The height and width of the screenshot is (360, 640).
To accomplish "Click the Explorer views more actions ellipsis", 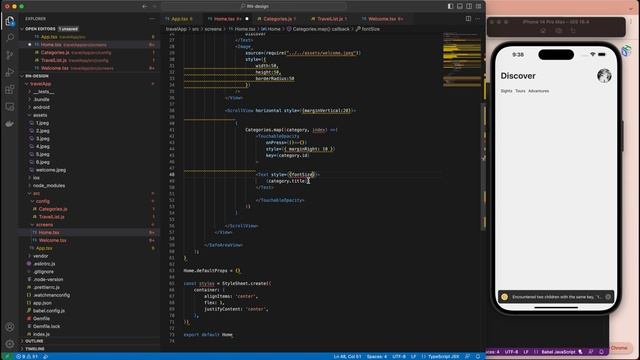I will pyautogui.click(x=152, y=19).
